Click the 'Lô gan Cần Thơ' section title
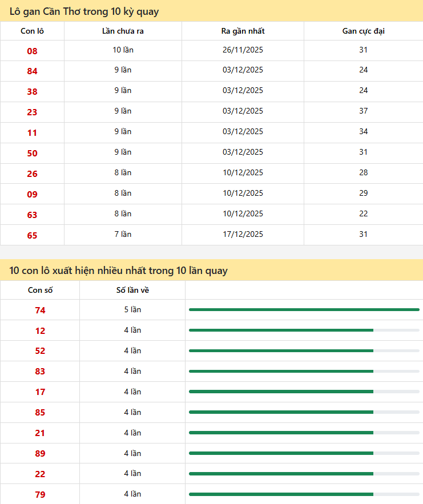423x504 pixels. point(84,11)
